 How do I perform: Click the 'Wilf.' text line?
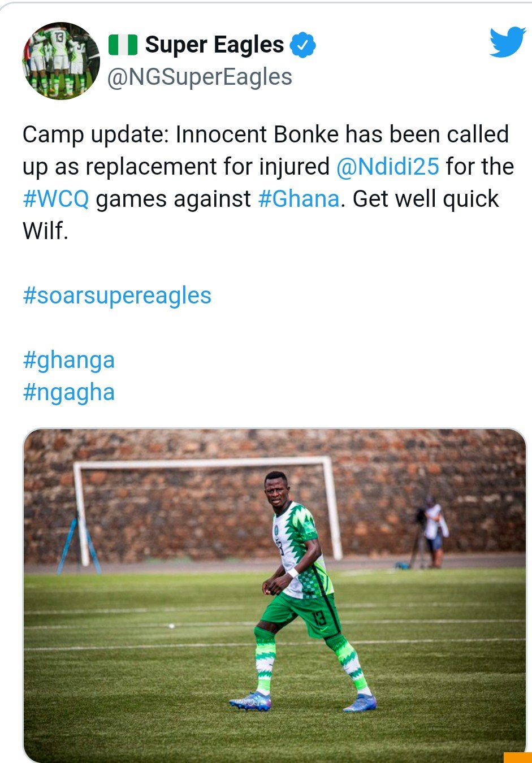pos(45,231)
